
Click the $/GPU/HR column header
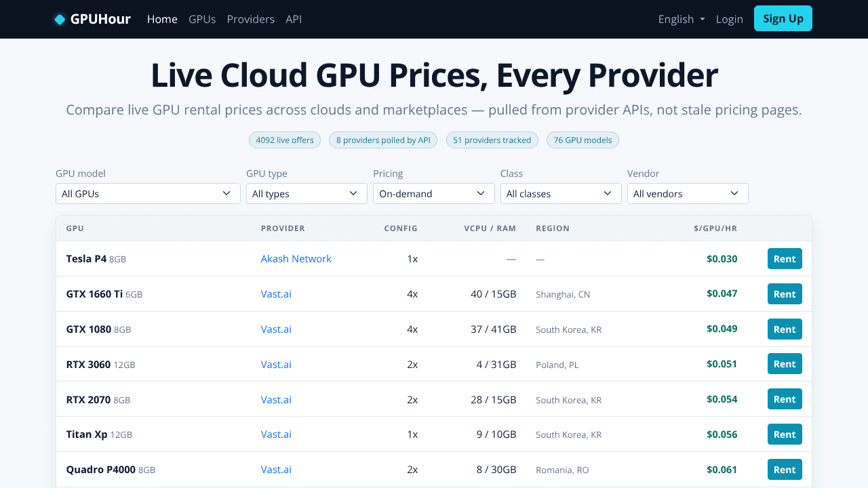point(715,228)
